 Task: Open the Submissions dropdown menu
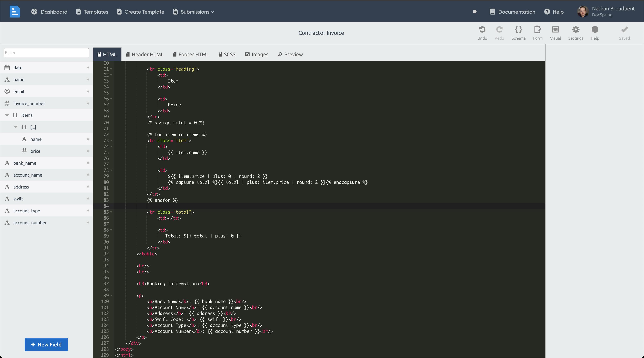pos(193,12)
